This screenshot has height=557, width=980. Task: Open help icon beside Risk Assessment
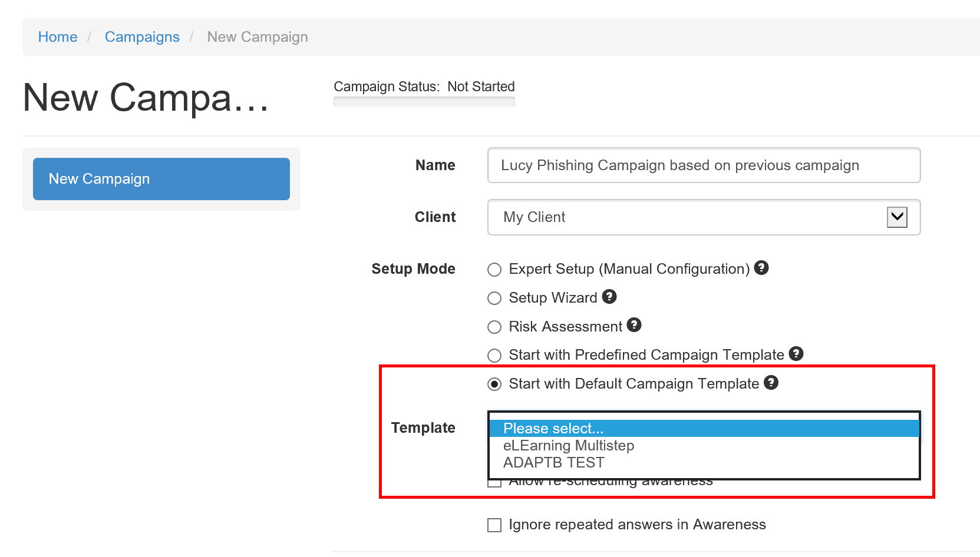pyautogui.click(x=634, y=325)
